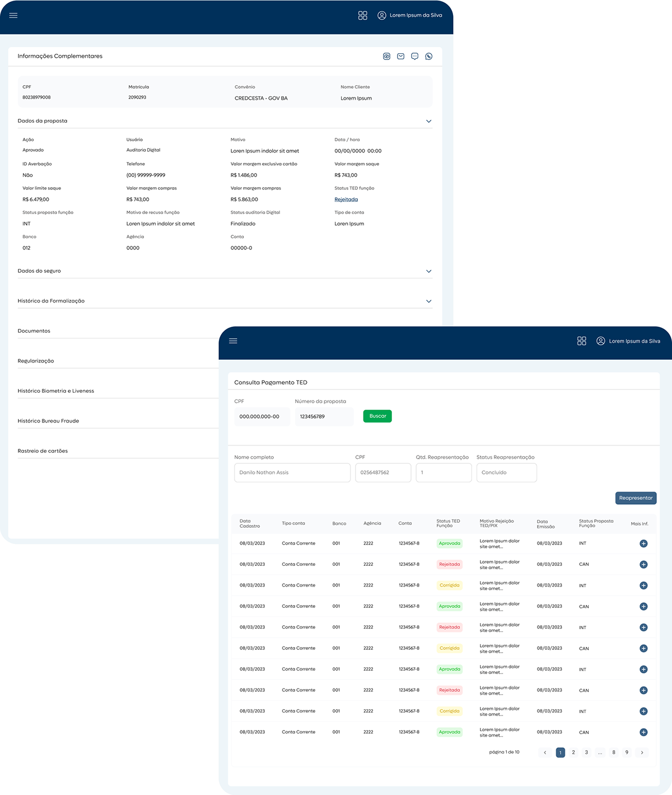The height and width of the screenshot is (795, 672).
Task: Click the WhatsApp phone icon
Action: (429, 56)
